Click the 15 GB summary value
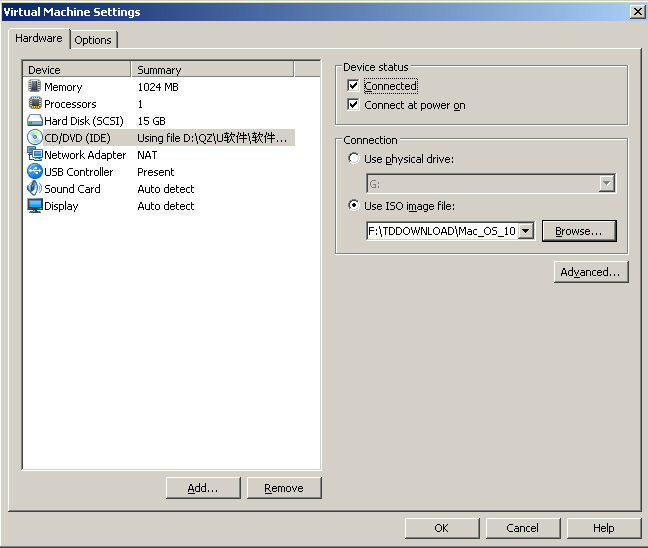 [x=151, y=121]
